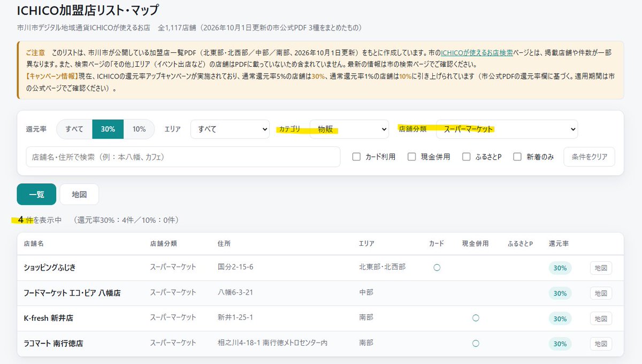Click the 30% badge in ラコマート 南行徳店 row
Image resolution: width=642 pixels, height=364 pixels.
tap(560, 344)
